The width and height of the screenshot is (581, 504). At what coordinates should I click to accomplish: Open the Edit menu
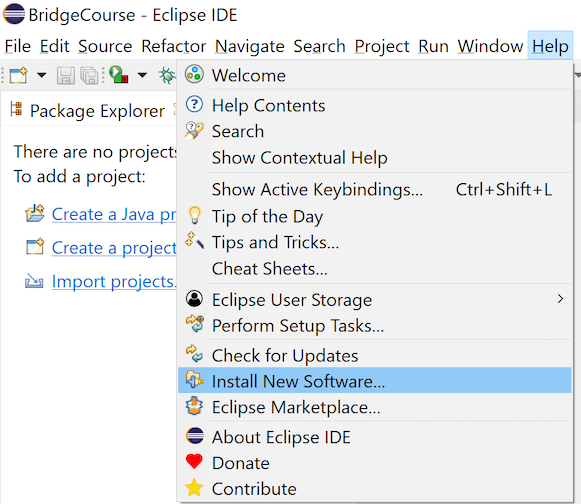(54, 46)
